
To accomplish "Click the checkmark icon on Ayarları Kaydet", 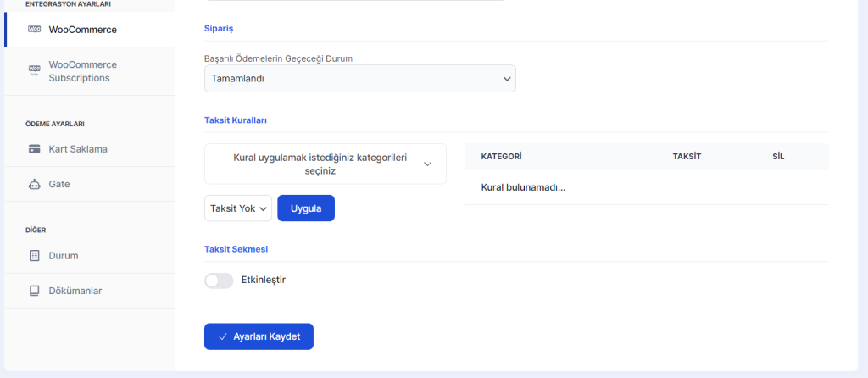I will click(223, 336).
